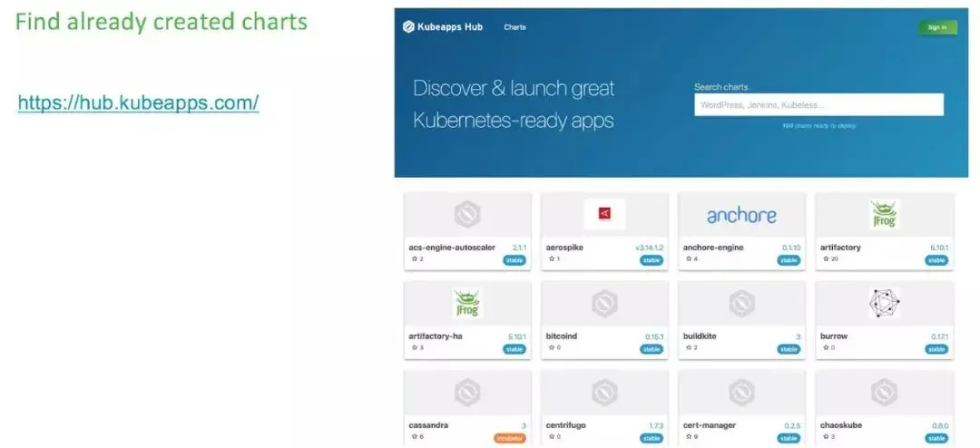Click version 0.1.10 on anchore-engine
980x448 pixels.
pos(791,248)
